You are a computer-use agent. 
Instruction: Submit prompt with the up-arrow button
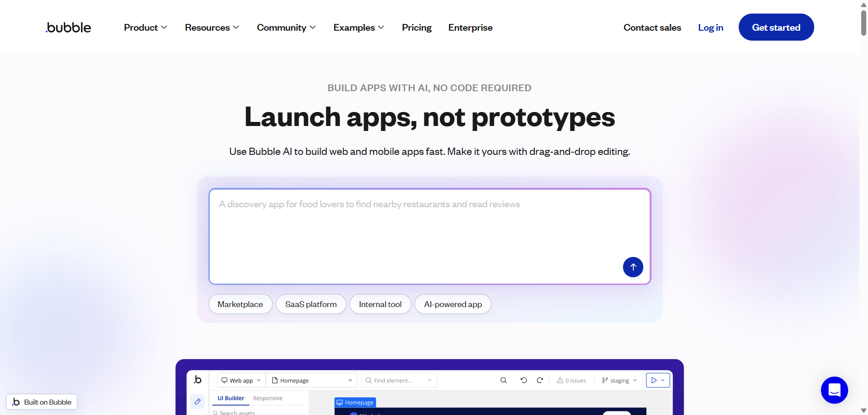[x=633, y=267]
